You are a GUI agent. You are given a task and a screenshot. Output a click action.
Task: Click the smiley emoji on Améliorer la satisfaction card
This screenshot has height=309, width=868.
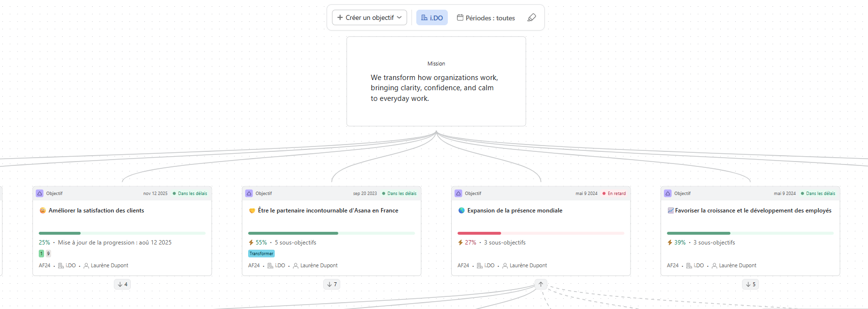[43, 211]
